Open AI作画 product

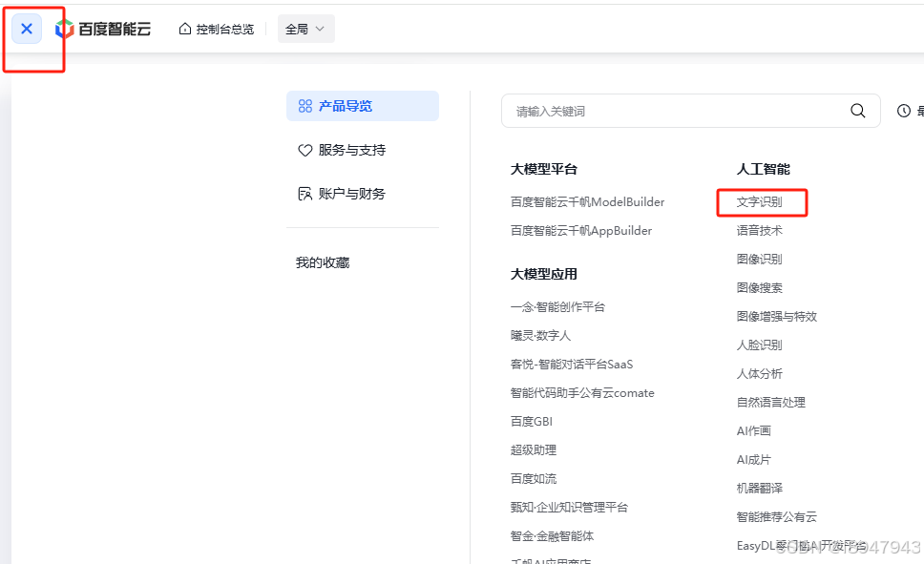754,430
